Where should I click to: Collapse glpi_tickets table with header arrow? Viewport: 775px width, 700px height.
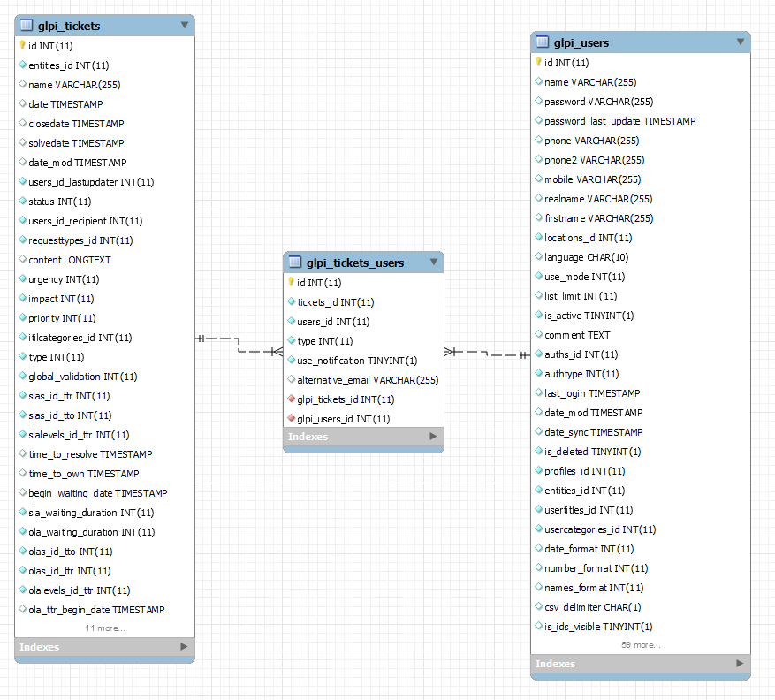[x=185, y=26]
